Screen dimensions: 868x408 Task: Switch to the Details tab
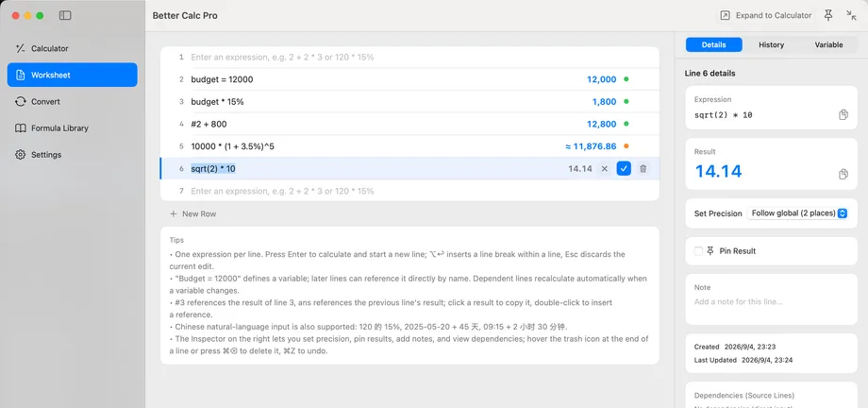click(713, 45)
